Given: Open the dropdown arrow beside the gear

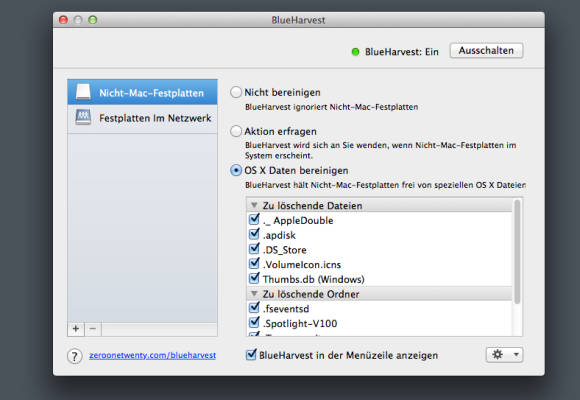Looking at the screenshot, I should (516, 355).
